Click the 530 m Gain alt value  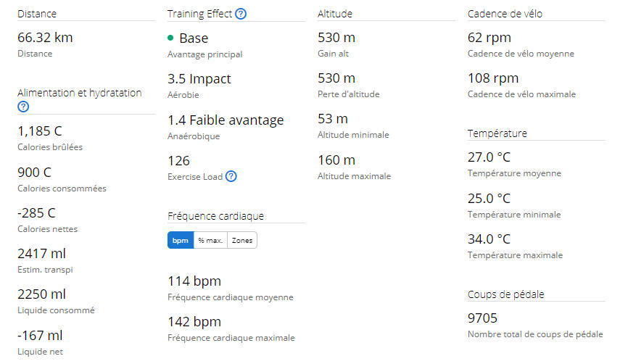(x=336, y=38)
